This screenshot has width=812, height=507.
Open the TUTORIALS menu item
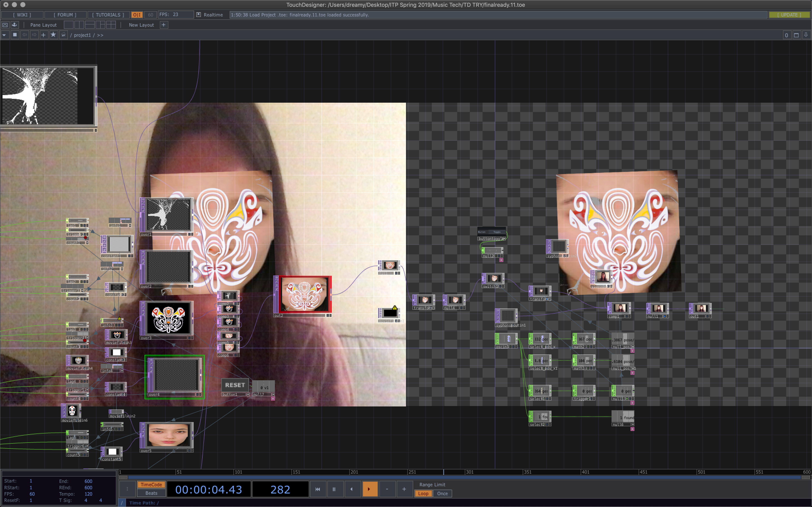point(108,15)
